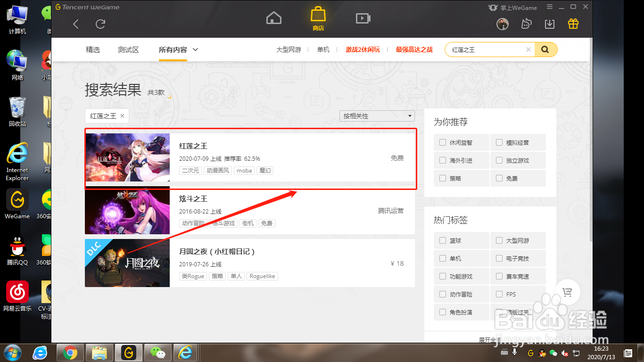The image size is (644, 362).
Task: Click the 街机 tag
Action: [248, 223]
